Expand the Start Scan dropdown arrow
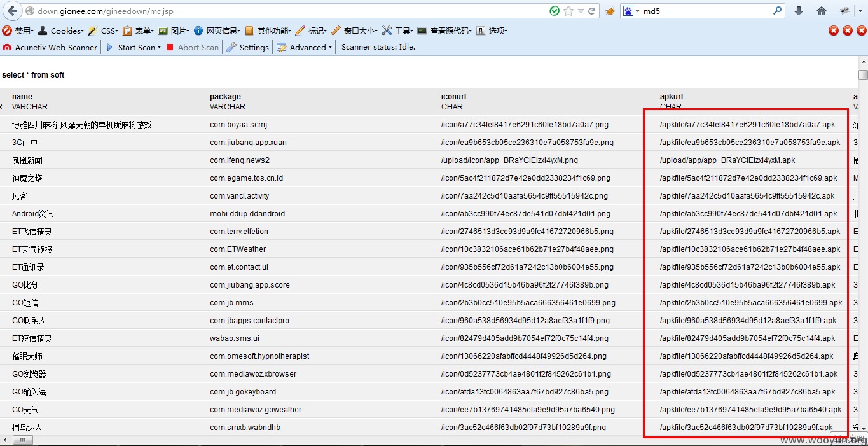This screenshot has width=868, height=446. click(x=159, y=48)
